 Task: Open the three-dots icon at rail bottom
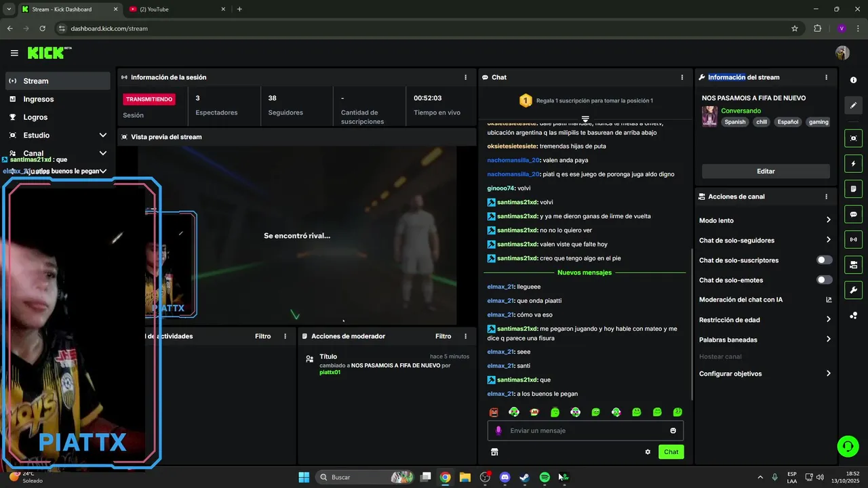coord(853,315)
